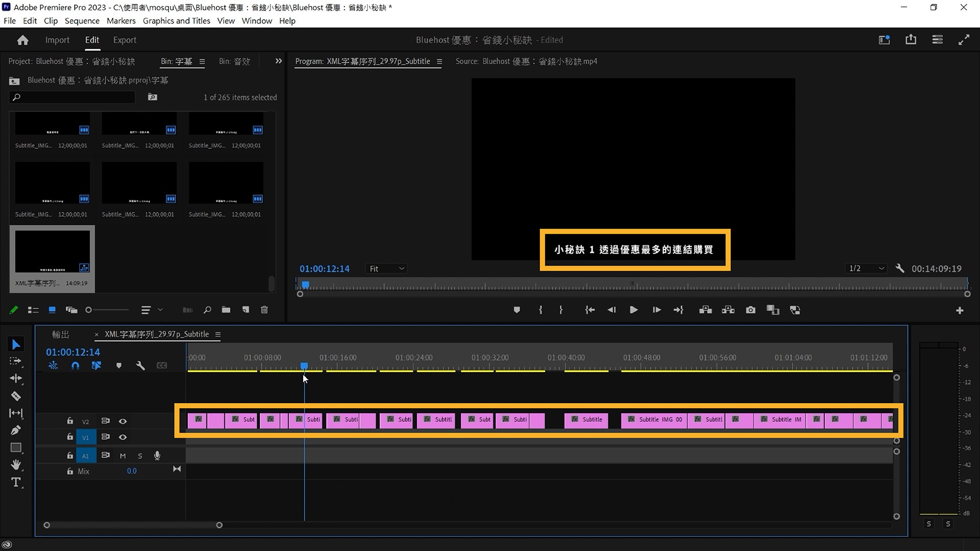Open Graphics and Titles menu
980x551 pixels.
point(176,21)
